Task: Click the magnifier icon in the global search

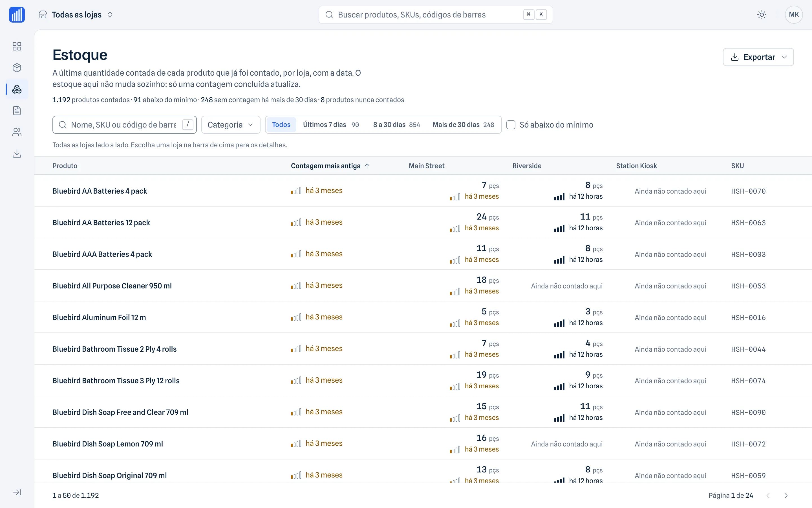Action: pyautogui.click(x=329, y=15)
